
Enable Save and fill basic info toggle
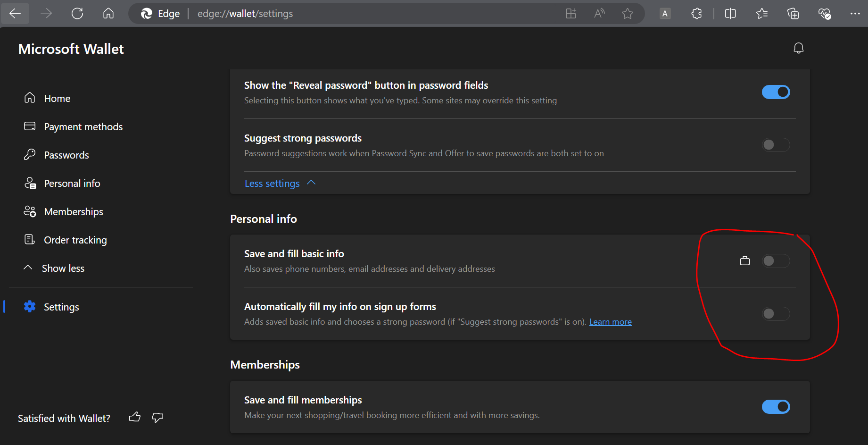tap(776, 261)
